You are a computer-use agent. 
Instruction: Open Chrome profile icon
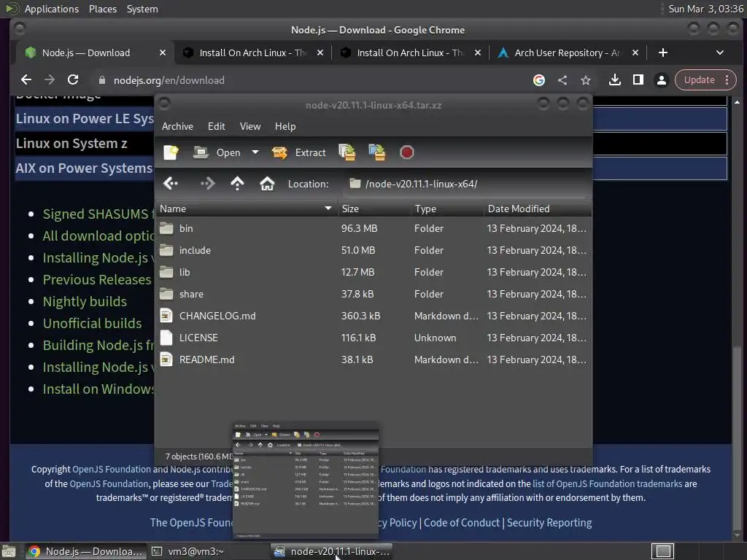661,80
